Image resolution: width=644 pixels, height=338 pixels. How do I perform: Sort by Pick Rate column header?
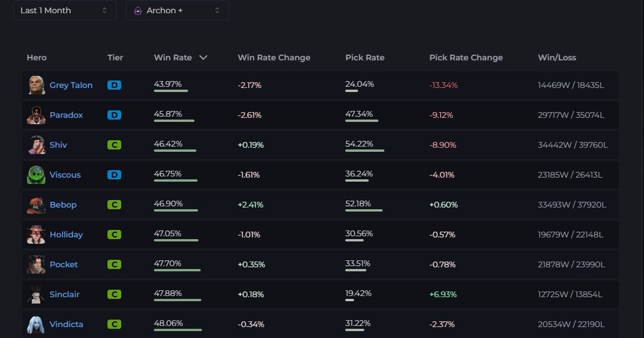(365, 57)
